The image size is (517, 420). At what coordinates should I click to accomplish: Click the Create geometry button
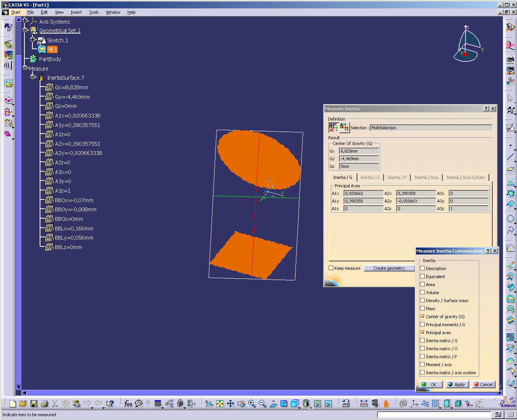pos(389,268)
